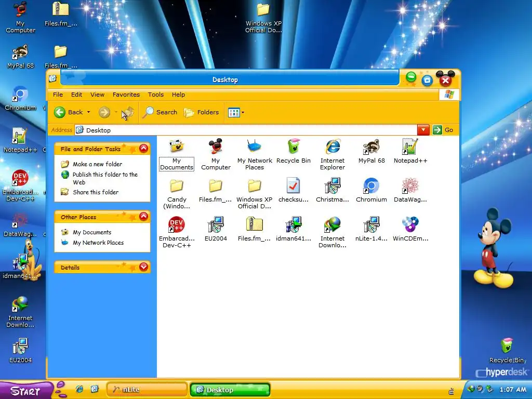Screen dimensions: 532x399
Task: Open the Favorites menu
Action: [126, 95]
